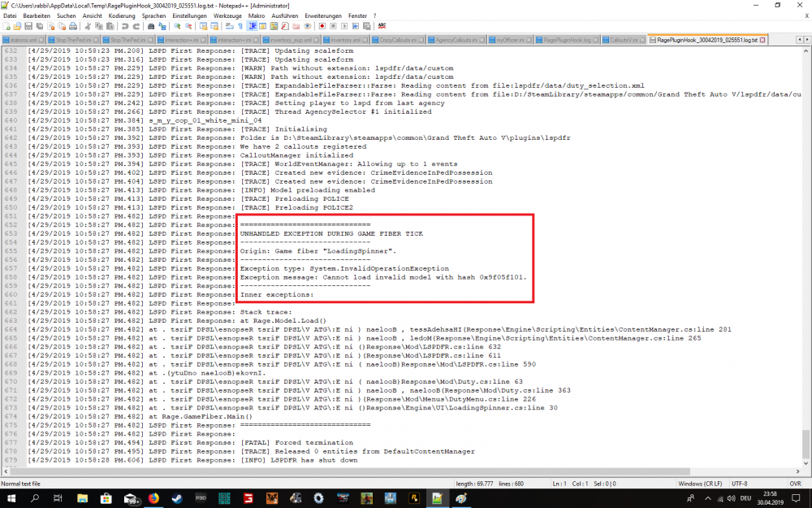Screen dimensions: 812x508
Task: Click Windows (CR LF) in status bar
Action: coord(700,484)
